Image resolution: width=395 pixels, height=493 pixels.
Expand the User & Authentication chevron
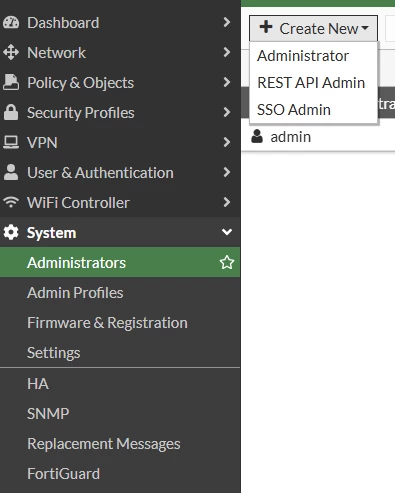coord(227,172)
